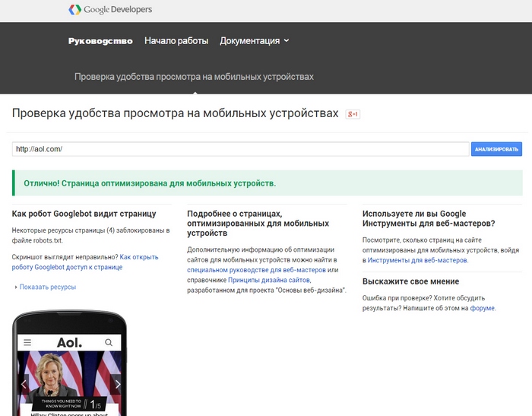Open специальном руководстве для веб-мастеров link
The width and height of the screenshot is (532, 416).
[256, 270]
